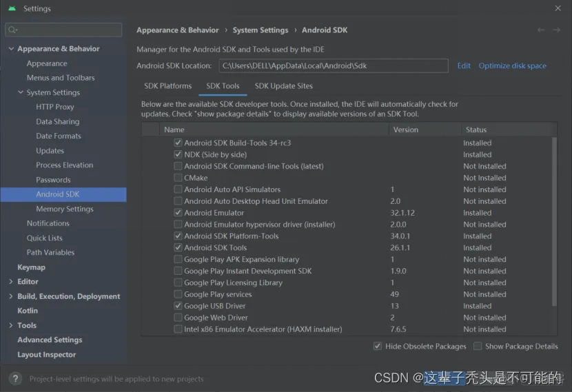The width and height of the screenshot is (572, 392).
Task: Select Process Elevation
Action: pyautogui.click(x=65, y=165)
